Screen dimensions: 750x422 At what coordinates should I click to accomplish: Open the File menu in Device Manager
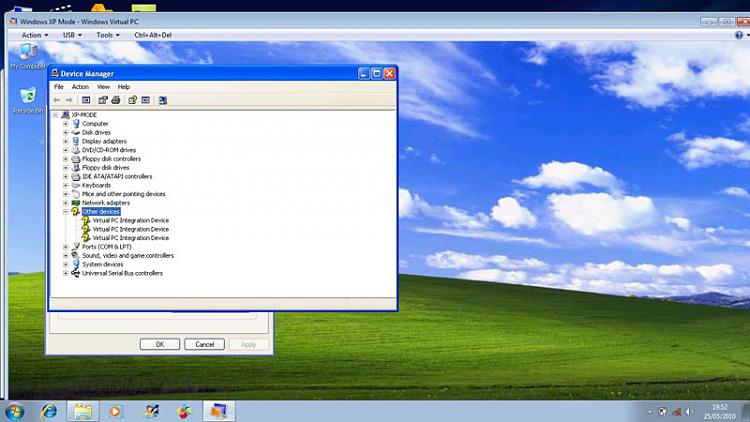click(59, 87)
